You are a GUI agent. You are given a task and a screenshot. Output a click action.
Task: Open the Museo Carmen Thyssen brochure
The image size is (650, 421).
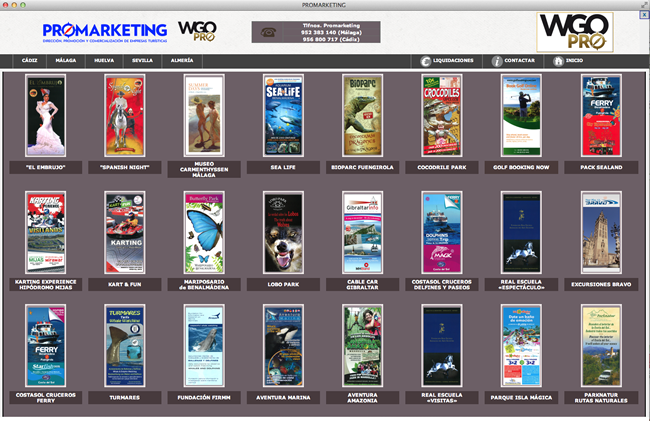(x=204, y=115)
